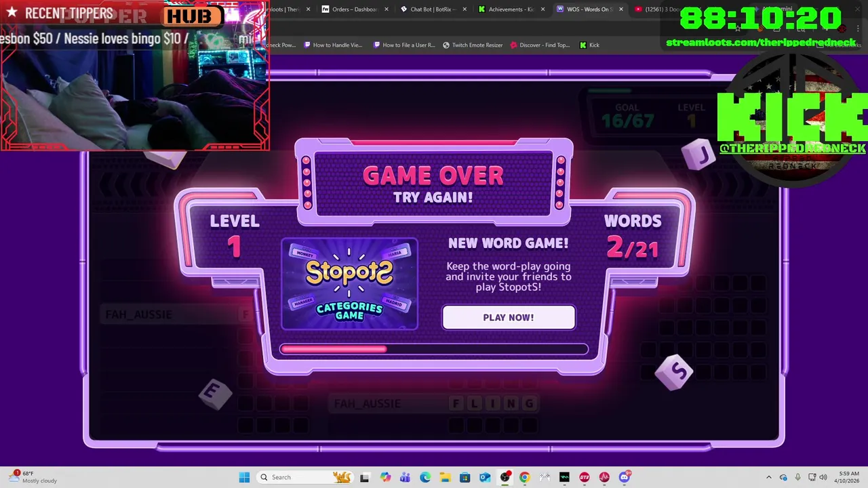Open Google Chrome from the taskbar

coord(524,477)
